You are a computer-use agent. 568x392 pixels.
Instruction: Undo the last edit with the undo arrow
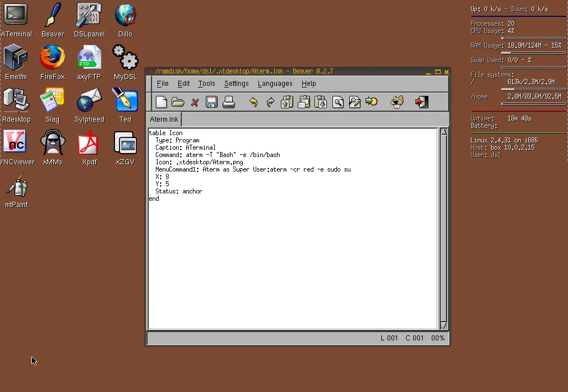pos(253,102)
